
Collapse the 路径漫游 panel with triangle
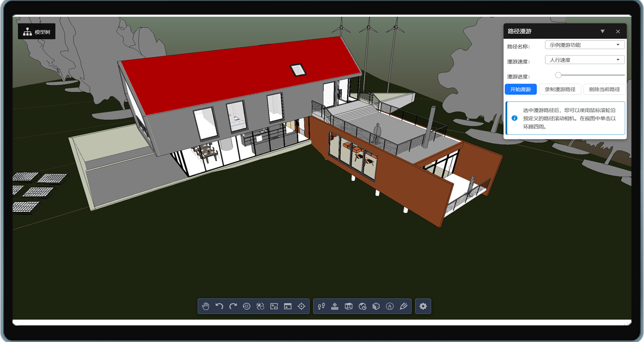coord(602,31)
